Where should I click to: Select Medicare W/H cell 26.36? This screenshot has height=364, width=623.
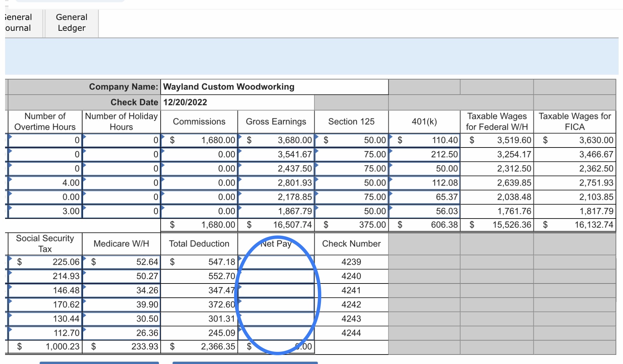(x=121, y=333)
